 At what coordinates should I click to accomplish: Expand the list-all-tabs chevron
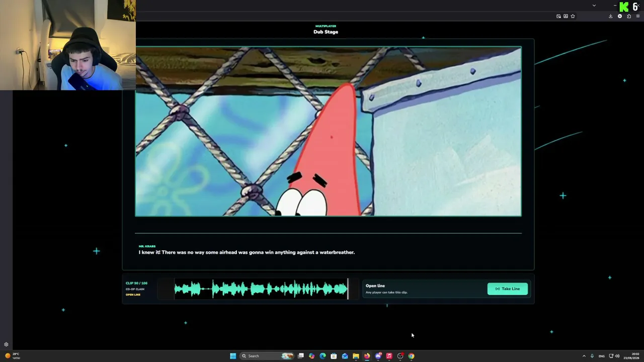[594, 6]
